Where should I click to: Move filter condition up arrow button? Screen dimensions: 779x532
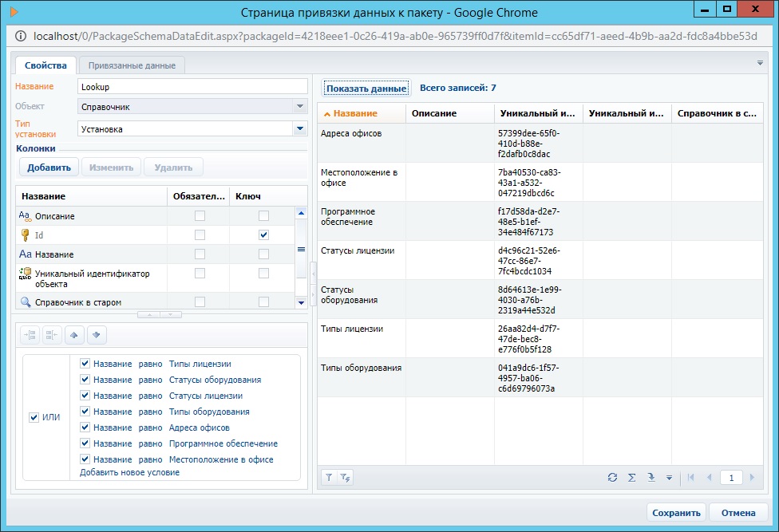click(x=74, y=335)
